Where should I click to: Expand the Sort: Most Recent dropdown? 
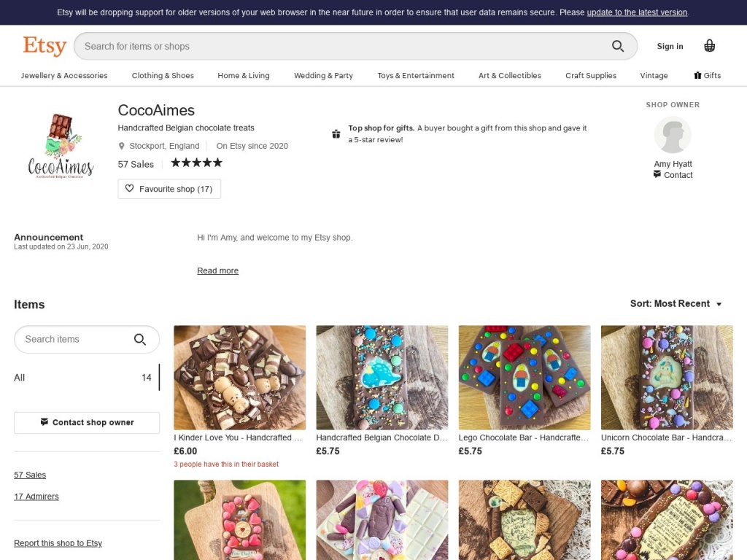point(676,303)
